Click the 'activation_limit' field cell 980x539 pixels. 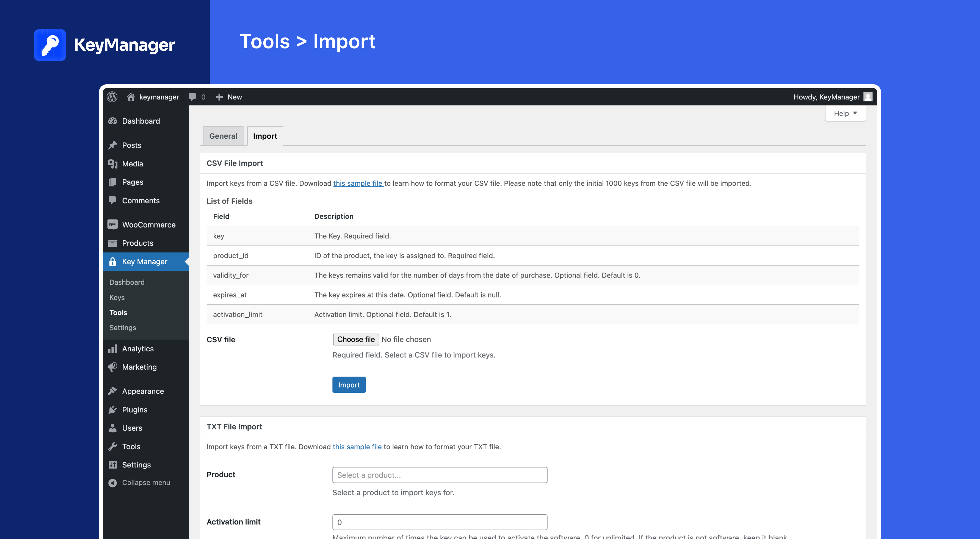pos(237,315)
